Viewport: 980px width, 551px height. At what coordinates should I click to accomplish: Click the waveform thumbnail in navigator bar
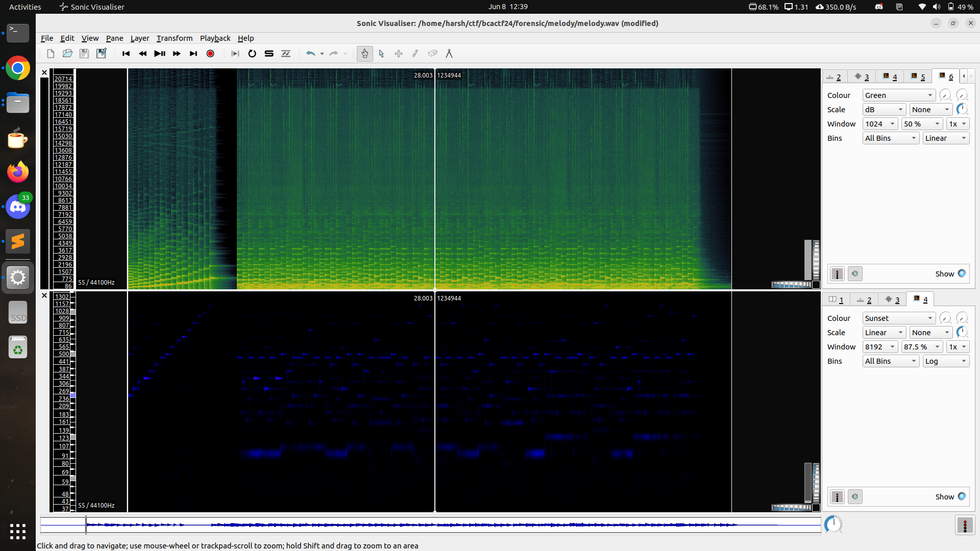click(431, 525)
